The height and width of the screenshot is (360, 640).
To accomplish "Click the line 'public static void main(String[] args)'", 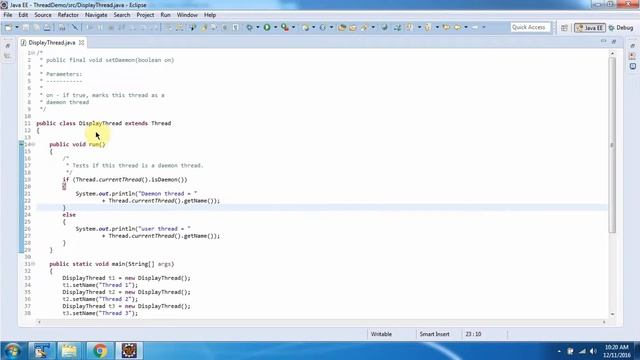I will pyautogui.click(x=112, y=264).
